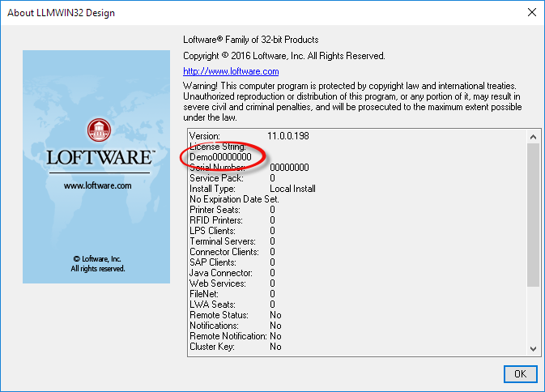Close the About LLMWIN32 Design dialog
Viewport: 545px width, 392px height.
[x=532, y=12]
